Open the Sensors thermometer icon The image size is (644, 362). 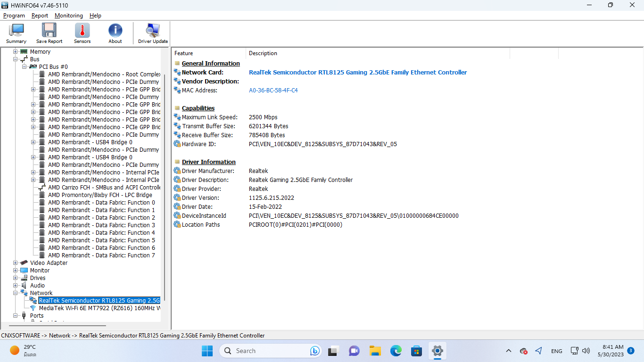tap(82, 31)
